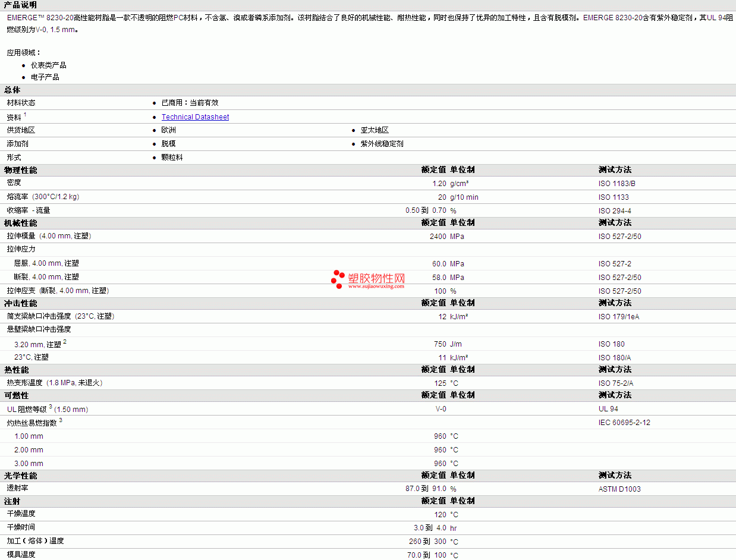Viewport: 736px width, 560px height.
Task: Click the 脱模 additive entry
Action: (x=168, y=144)
